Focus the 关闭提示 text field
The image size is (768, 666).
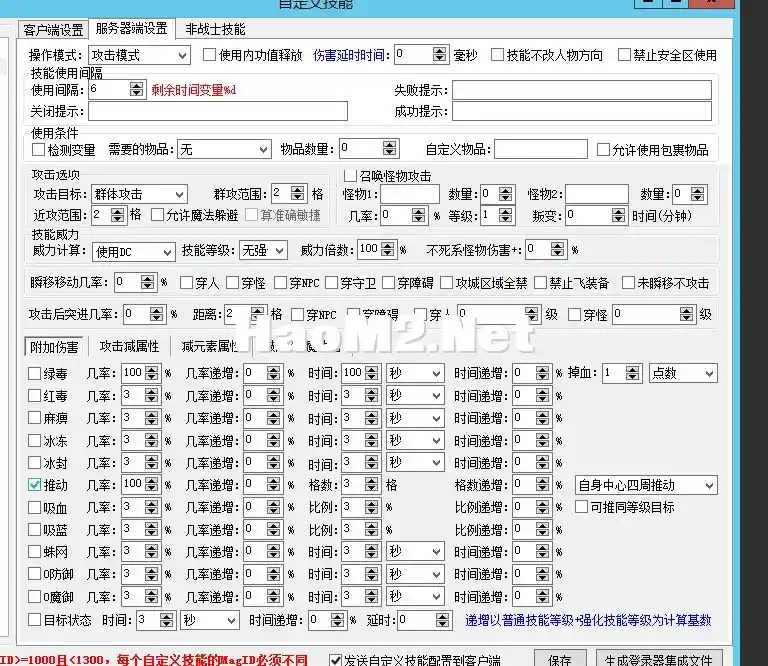pos(218,111)
